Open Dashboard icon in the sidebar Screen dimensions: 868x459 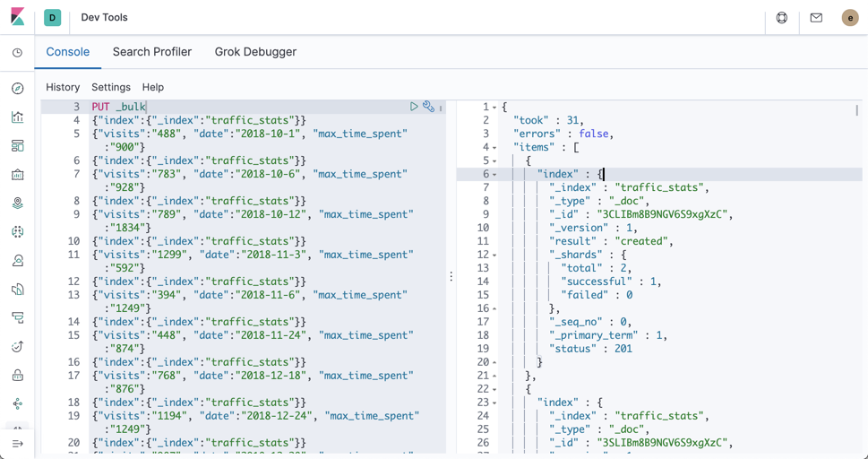pyautogui.click(x=18, y=146)
